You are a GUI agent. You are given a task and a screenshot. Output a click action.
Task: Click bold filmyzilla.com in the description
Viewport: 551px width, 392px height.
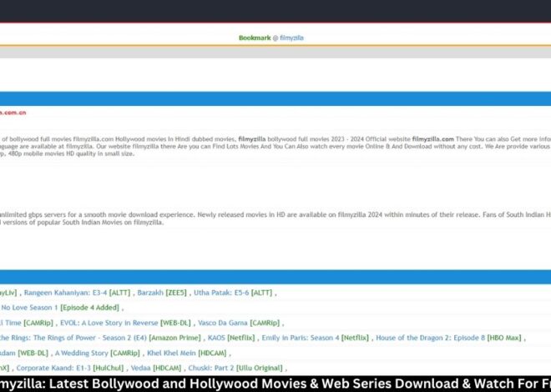click(432, 139)
